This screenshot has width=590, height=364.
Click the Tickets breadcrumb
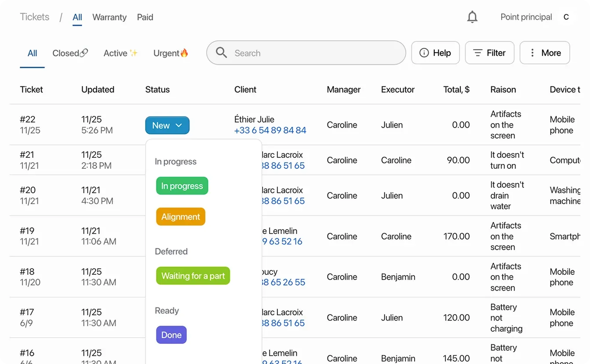[x=35, y=17]
